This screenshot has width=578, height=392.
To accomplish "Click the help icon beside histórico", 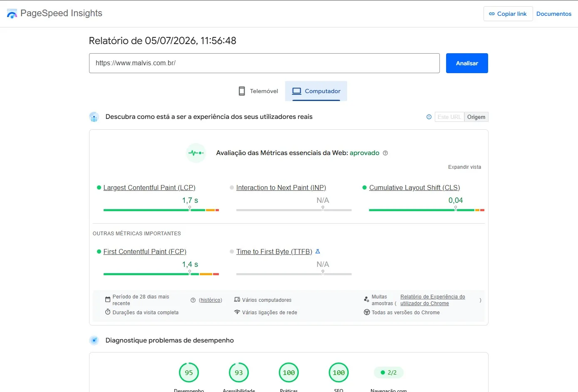I will 193,300.
